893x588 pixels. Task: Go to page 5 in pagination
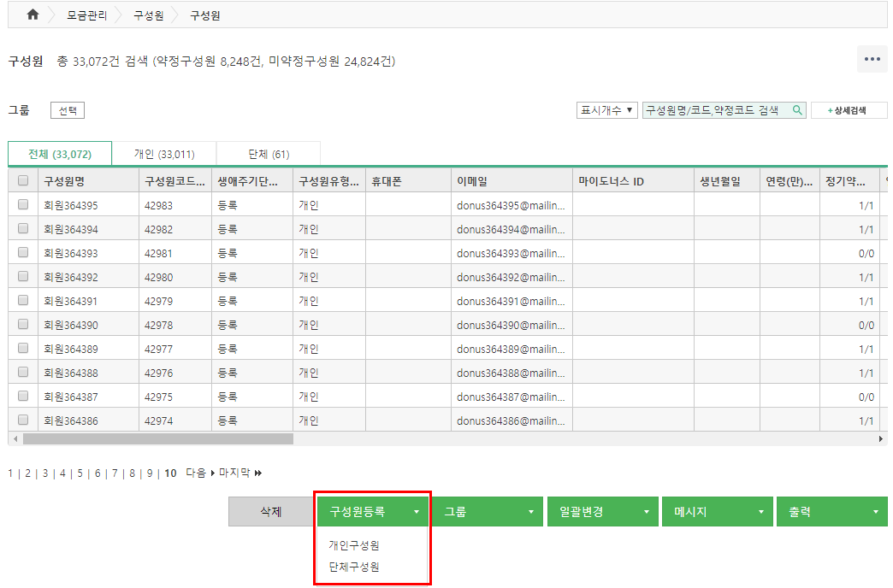[x=80, y=473]
